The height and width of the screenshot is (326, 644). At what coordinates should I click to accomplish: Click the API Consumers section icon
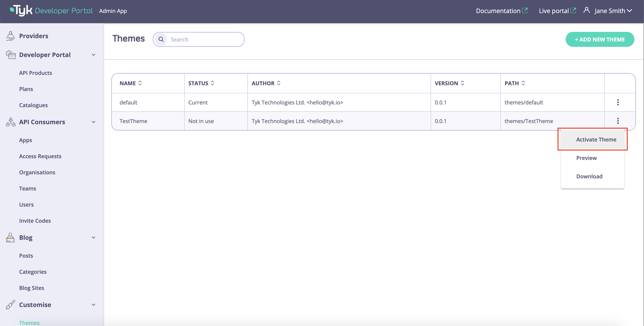pyautogui.click(x=11, y=122)
